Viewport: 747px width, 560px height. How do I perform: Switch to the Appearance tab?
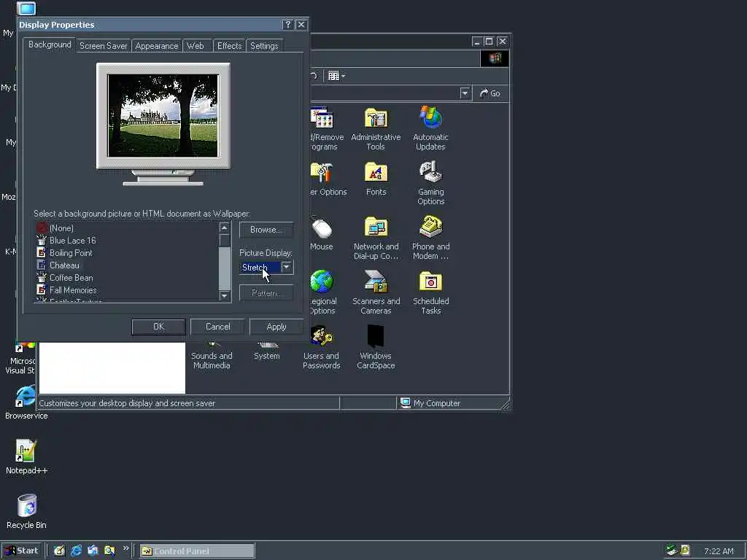point(157,46)
